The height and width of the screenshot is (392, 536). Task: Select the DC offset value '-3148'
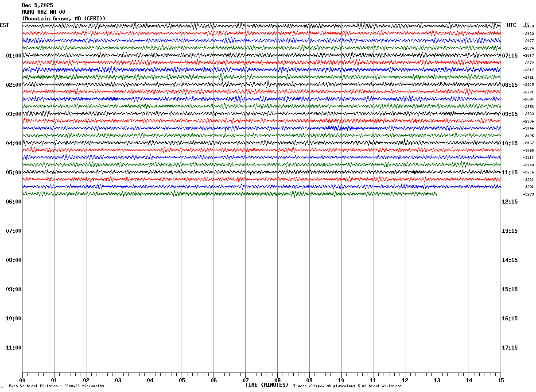[528, 165]
